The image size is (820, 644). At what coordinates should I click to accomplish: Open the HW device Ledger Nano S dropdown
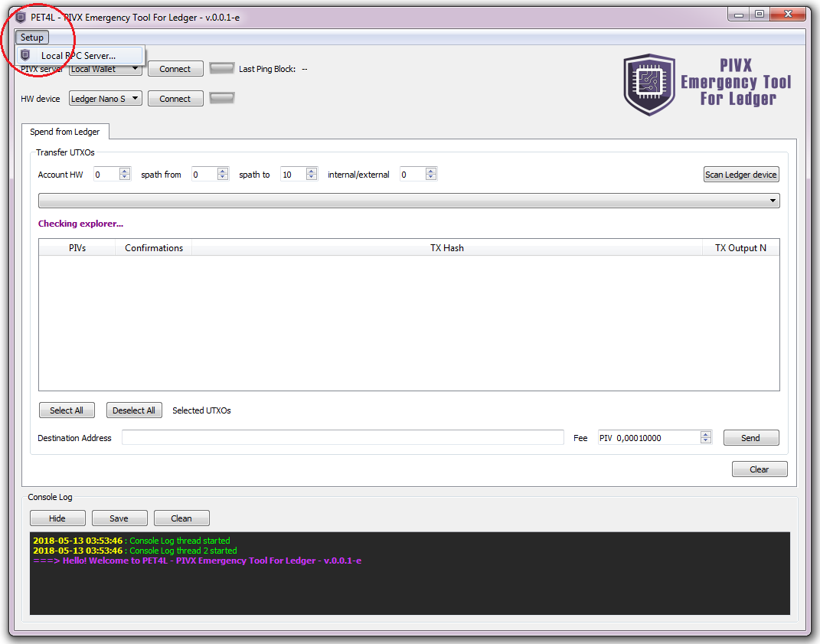click(106, 98)
